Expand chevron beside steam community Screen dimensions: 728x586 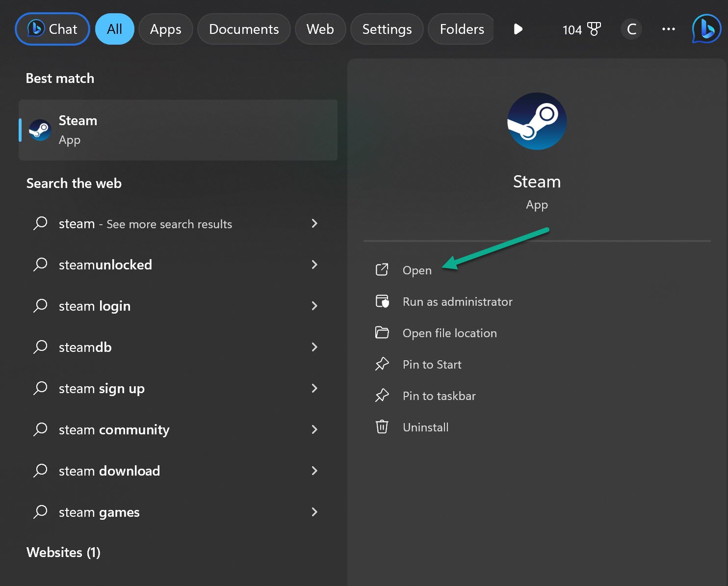pyautogui.click(x=314, y=429)
